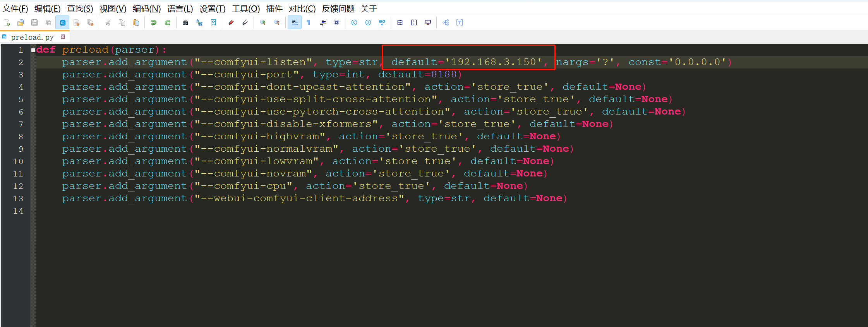Toggle show paragraph marks (¶) icon

click(309, 22)
